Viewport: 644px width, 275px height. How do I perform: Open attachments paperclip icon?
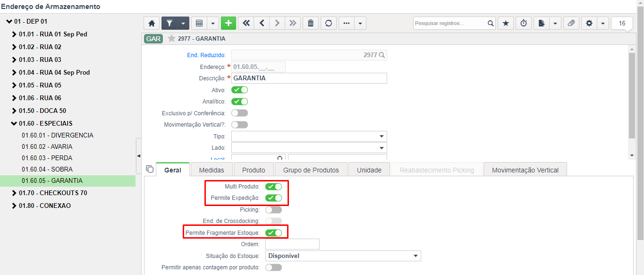tap(571, 23)
